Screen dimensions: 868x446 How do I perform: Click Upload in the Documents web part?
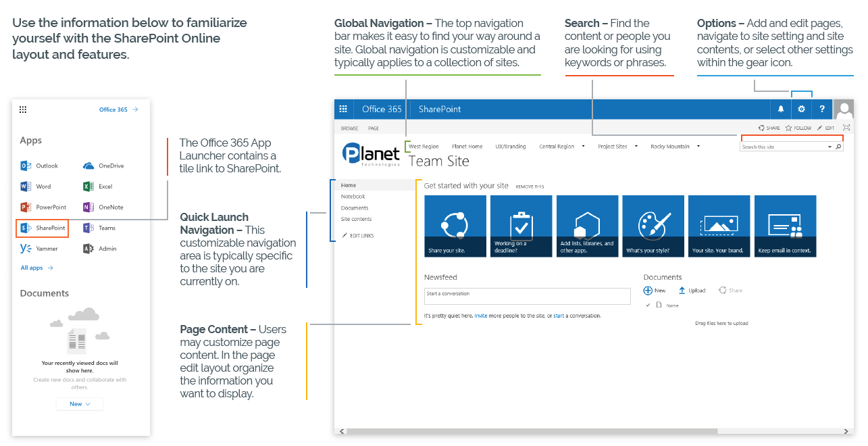point(692,291)
